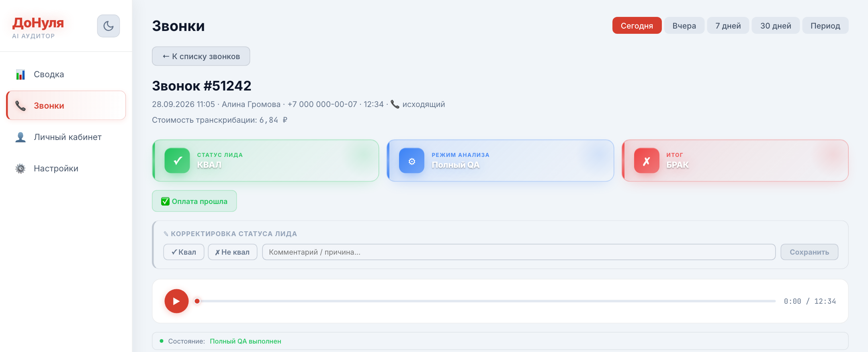Click the phone handset icon beside Звонки

click(x=20, y=106)
